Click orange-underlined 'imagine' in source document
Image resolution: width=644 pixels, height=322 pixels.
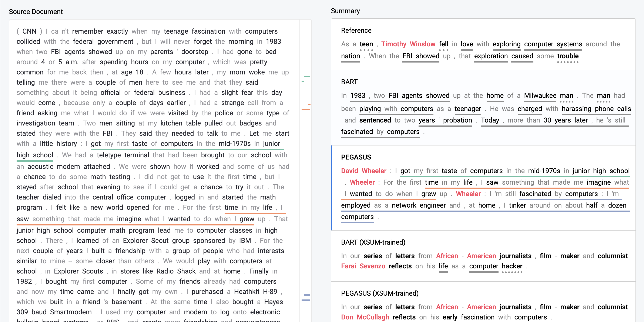coord(129,219)
